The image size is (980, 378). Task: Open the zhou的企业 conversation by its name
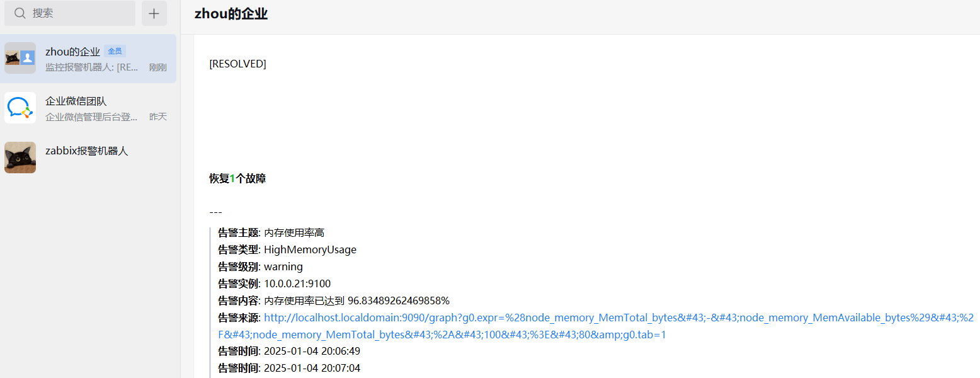72,51
